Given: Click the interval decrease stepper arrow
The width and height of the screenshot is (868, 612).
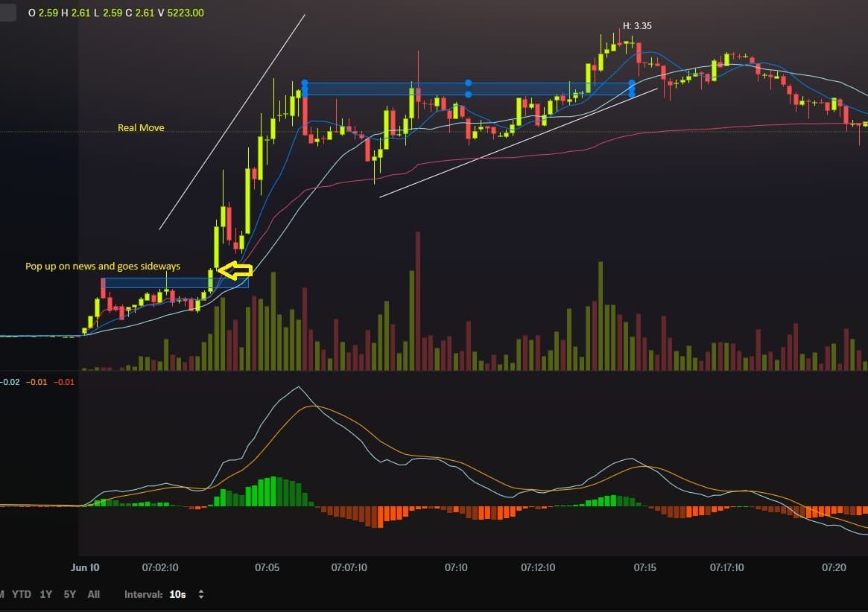Looking at the screenshot, I should tap(201, 596).
